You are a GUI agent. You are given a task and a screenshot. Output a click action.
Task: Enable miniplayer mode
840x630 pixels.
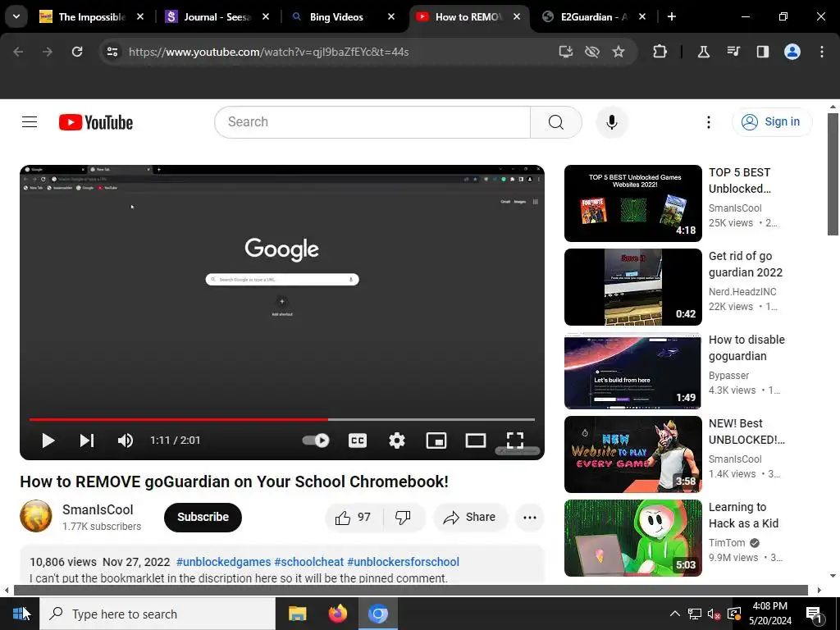click(436, 441)
